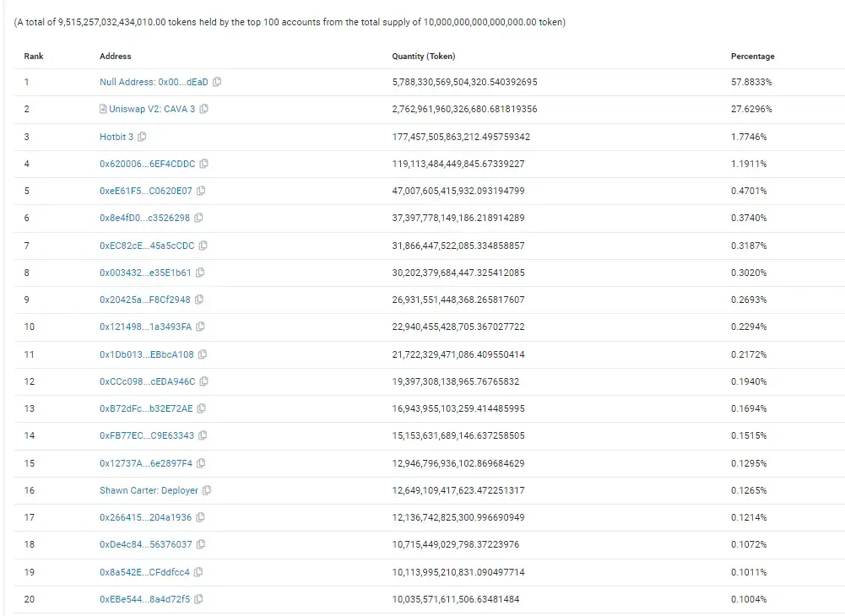Select quantity 12,649,109,417,623.472251317

[458, 490]
